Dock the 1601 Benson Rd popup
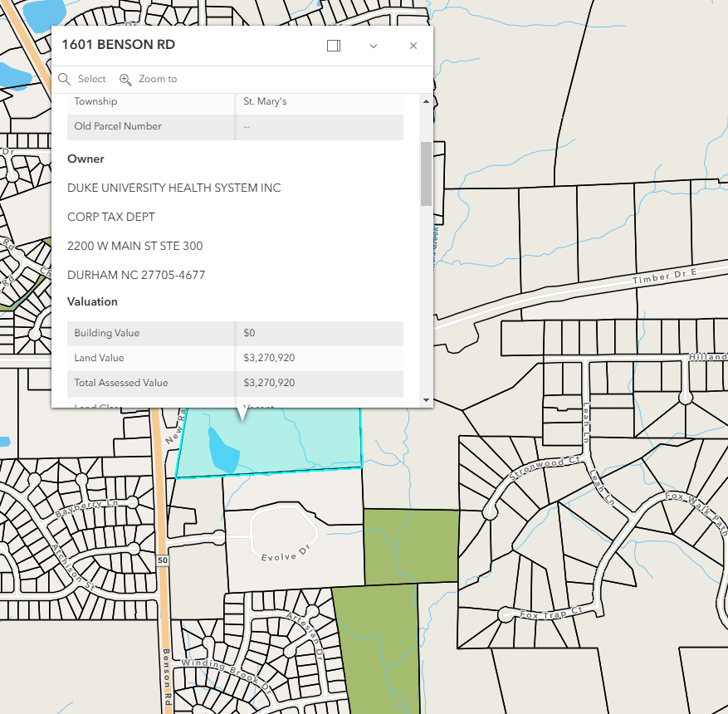This screenshot has width=728, height=714. 334,46
